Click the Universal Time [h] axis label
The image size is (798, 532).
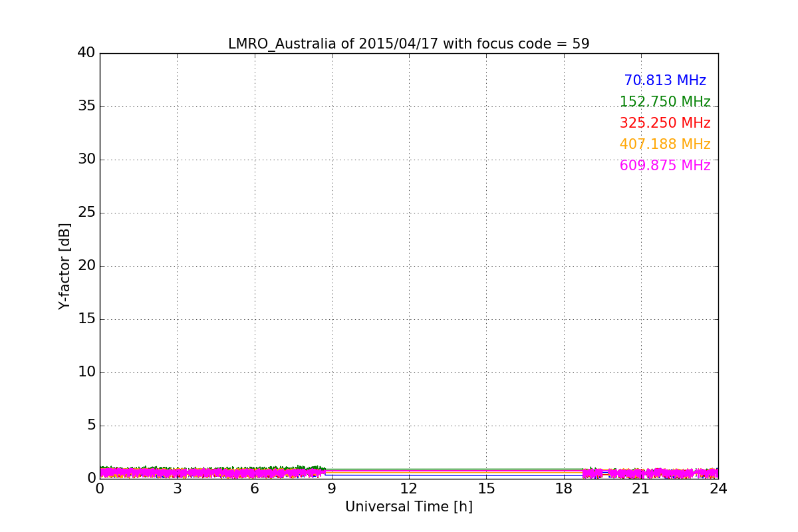click(408, 507)
